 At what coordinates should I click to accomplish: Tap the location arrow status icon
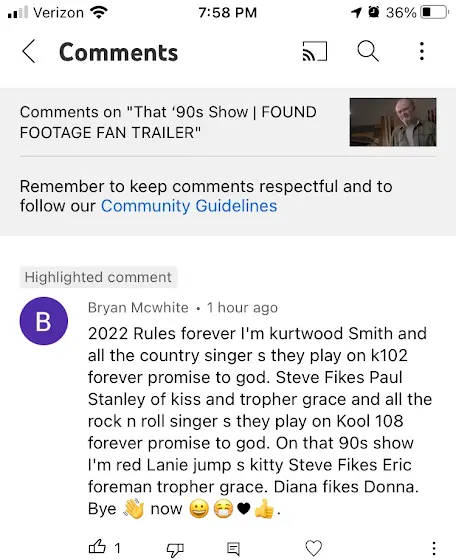click(x=356, y=13)
